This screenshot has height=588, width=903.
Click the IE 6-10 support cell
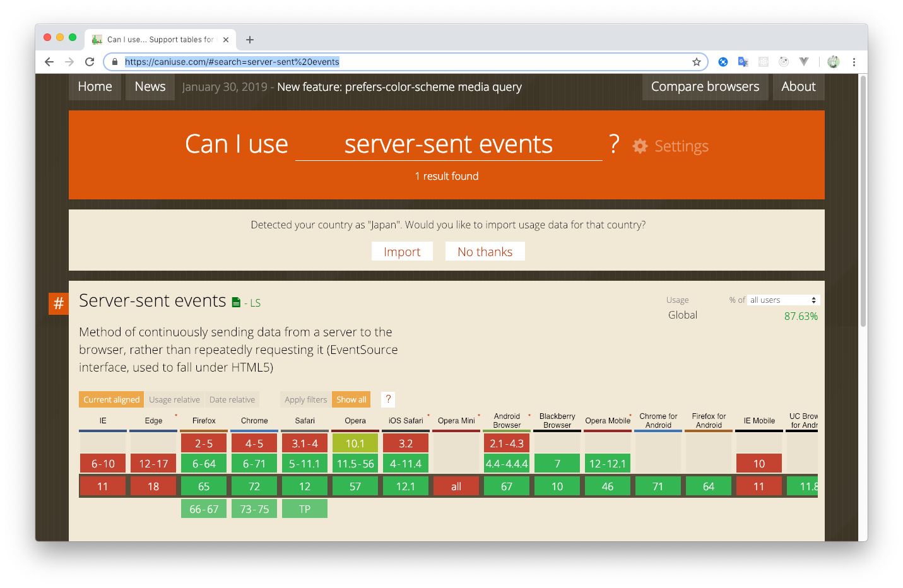[x=103, y=464]
